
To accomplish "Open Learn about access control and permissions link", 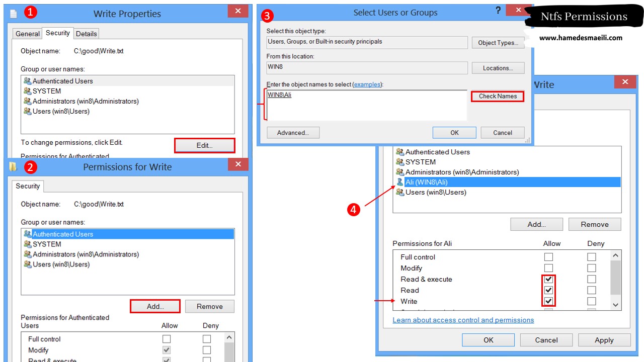I will [x=463, y=320].
